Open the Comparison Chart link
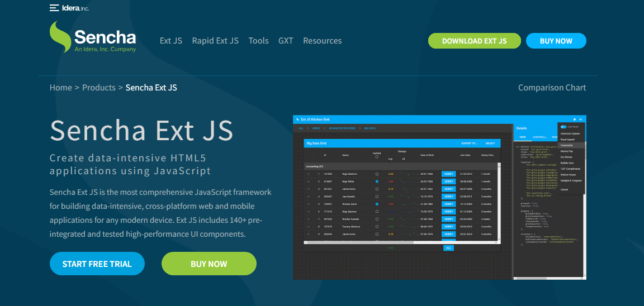Viewport: 644px width, 306px height. tap(552, 87)
